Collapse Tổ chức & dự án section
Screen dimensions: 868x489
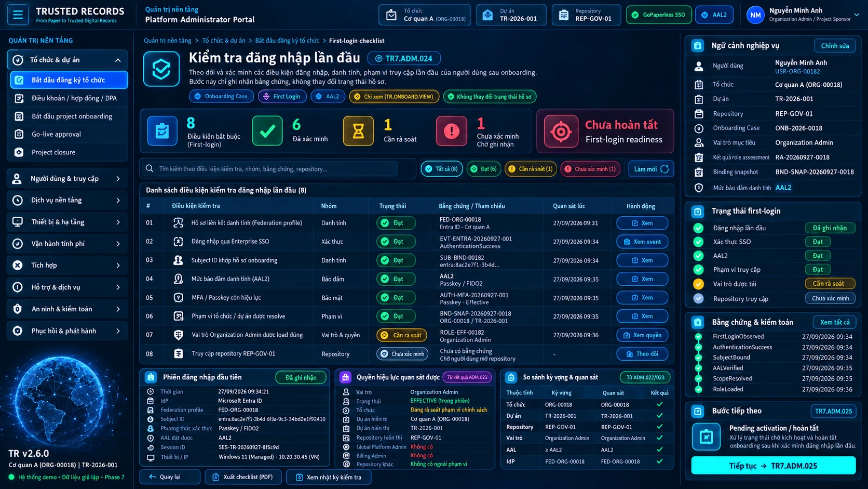(118, 60)
